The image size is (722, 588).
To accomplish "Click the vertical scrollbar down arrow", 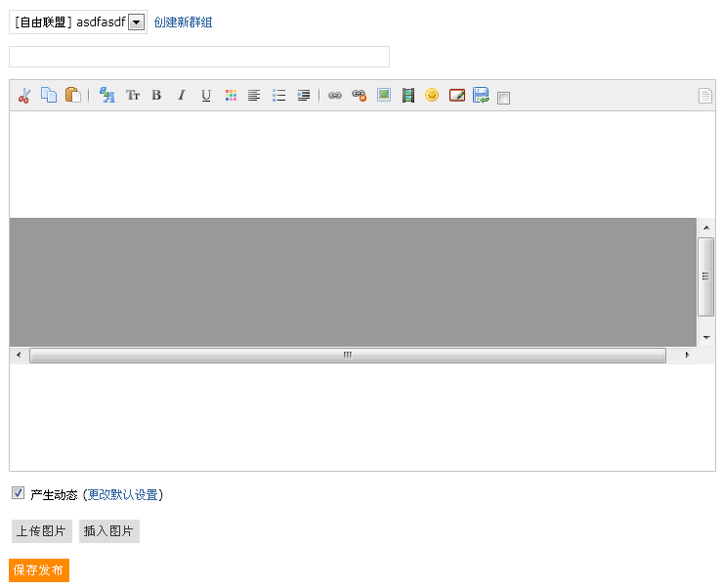I will point(706,338).
